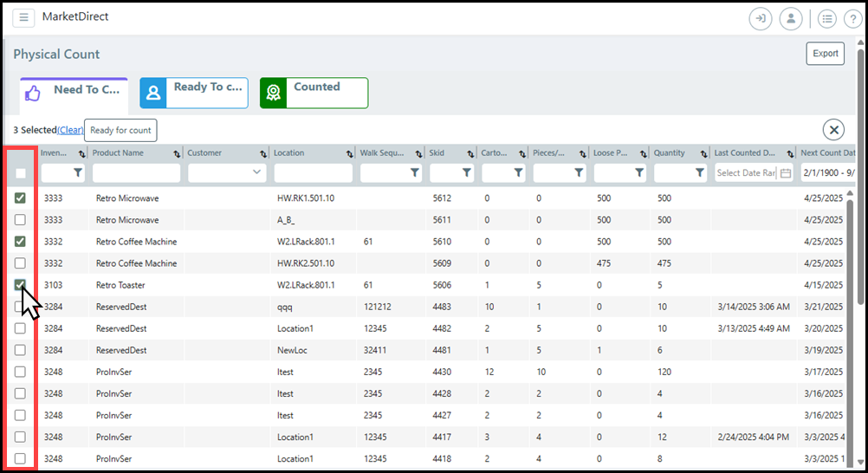Image resolution: width=868 pixels, height=473 pixels.
Task: Open the user profile icon
Action: tap(790, 19)
